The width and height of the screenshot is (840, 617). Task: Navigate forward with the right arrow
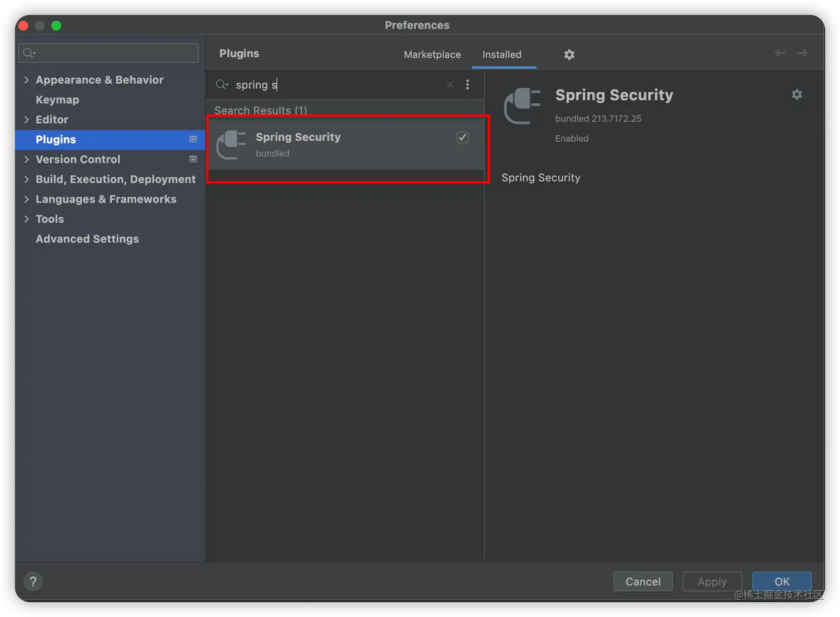(802, 53)
